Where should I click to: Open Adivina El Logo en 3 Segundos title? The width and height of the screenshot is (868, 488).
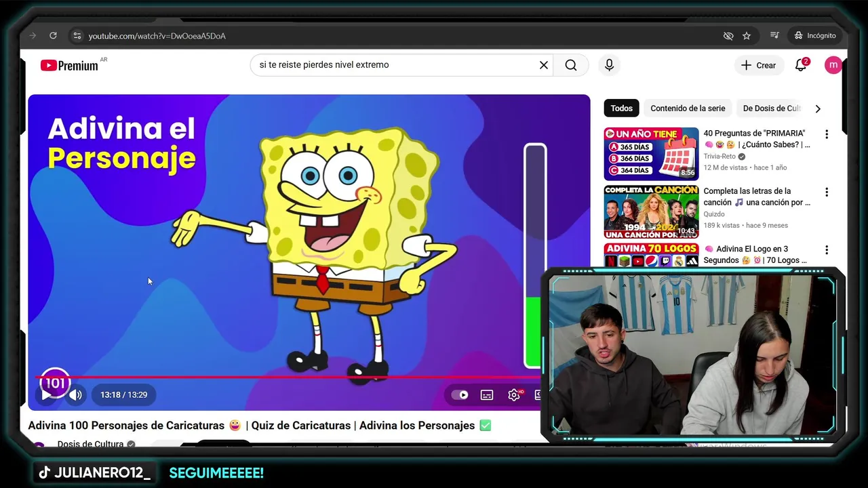point(757,254)
